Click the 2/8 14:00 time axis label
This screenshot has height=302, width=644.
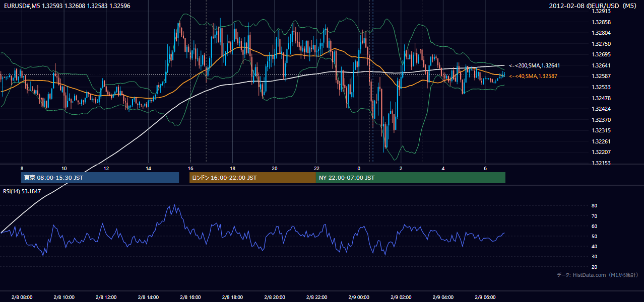[148, 297]
